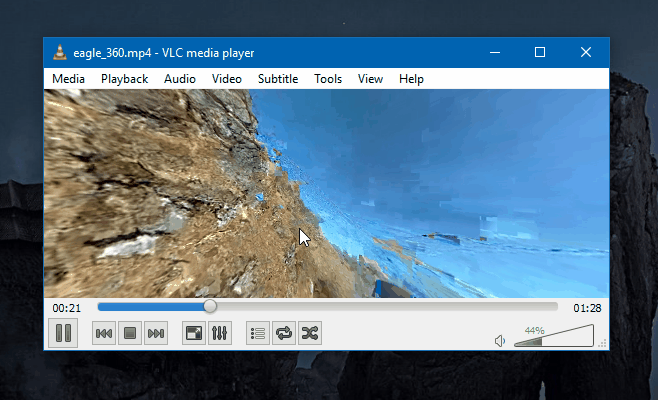Stop the video playback

point(130,333)
